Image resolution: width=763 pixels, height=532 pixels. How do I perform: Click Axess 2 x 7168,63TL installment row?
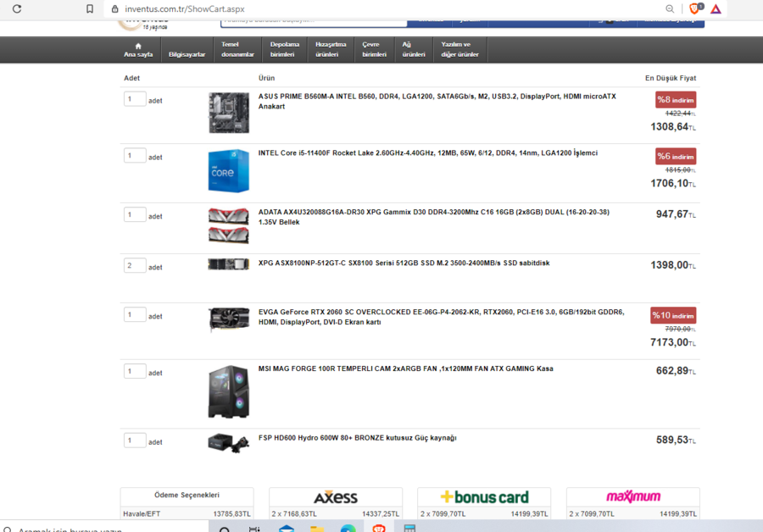pos(336,513)
